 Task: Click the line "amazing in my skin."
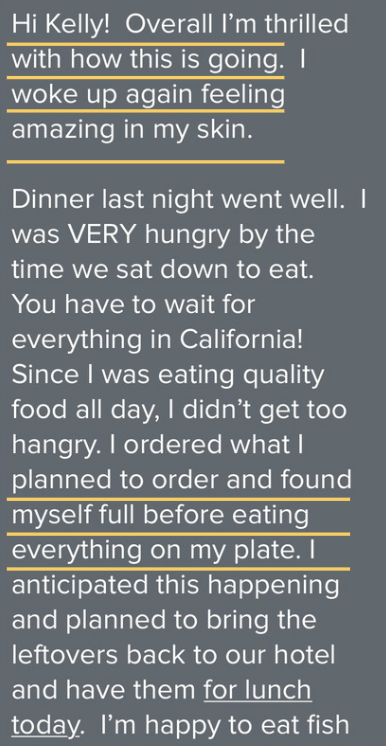132,130
